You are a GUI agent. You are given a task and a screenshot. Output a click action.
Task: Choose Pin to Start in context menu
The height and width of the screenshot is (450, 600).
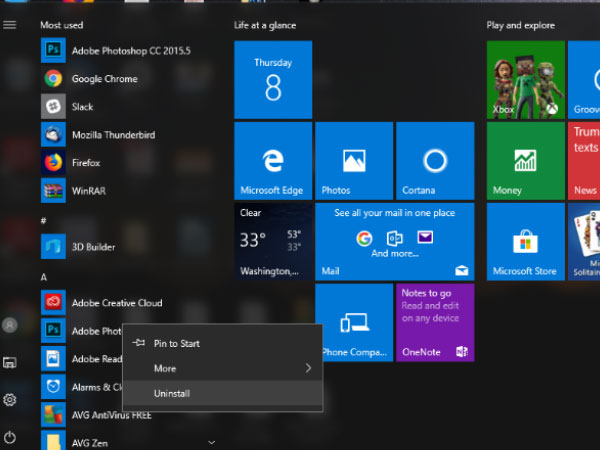176,343
